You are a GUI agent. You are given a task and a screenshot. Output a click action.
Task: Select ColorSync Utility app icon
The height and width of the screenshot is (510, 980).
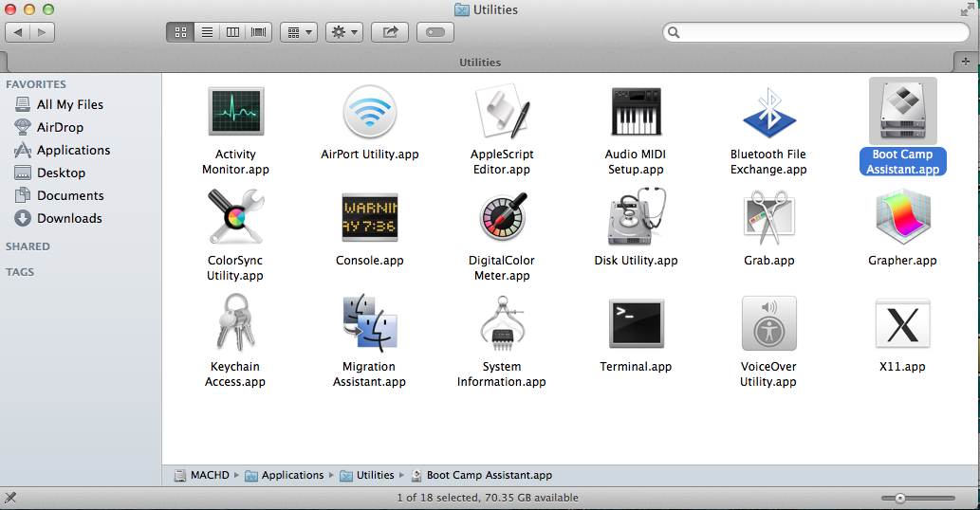(x=235, y=217)
